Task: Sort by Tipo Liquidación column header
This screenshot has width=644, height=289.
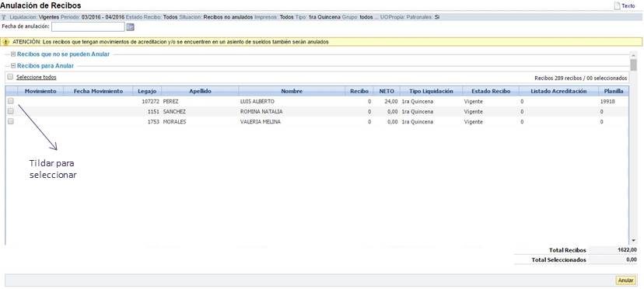Action: 431,91
